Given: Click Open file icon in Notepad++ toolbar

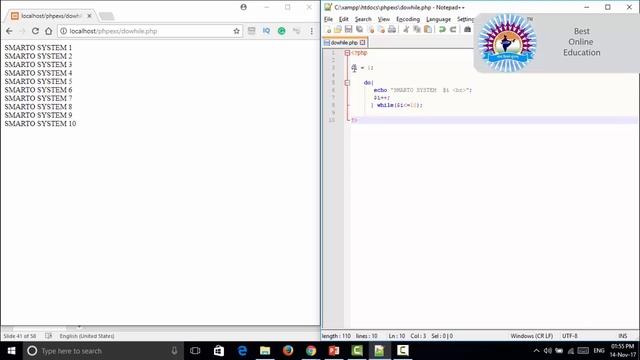Looking at the screenshot, I should coord(338,29).
